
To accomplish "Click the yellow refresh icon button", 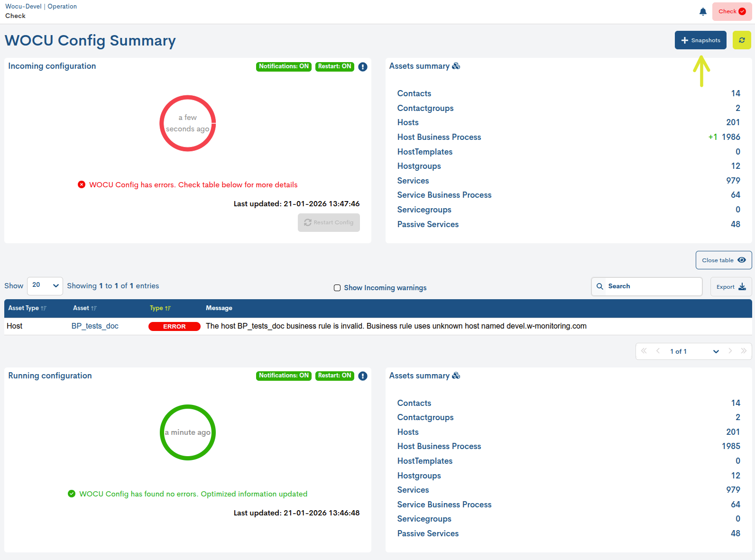I will (742, 40).
